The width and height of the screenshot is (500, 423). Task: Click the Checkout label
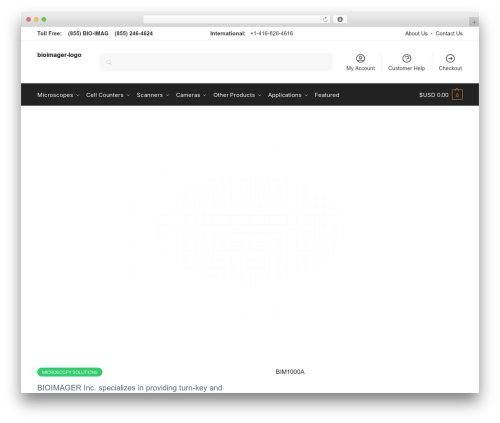click(x=450, y=68)
